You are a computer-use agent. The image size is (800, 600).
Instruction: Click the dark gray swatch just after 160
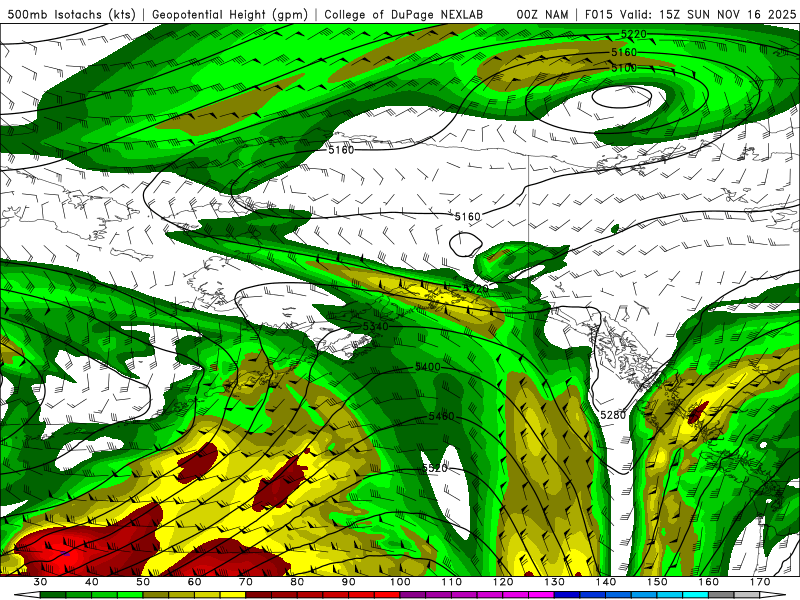tap(721, 595)
